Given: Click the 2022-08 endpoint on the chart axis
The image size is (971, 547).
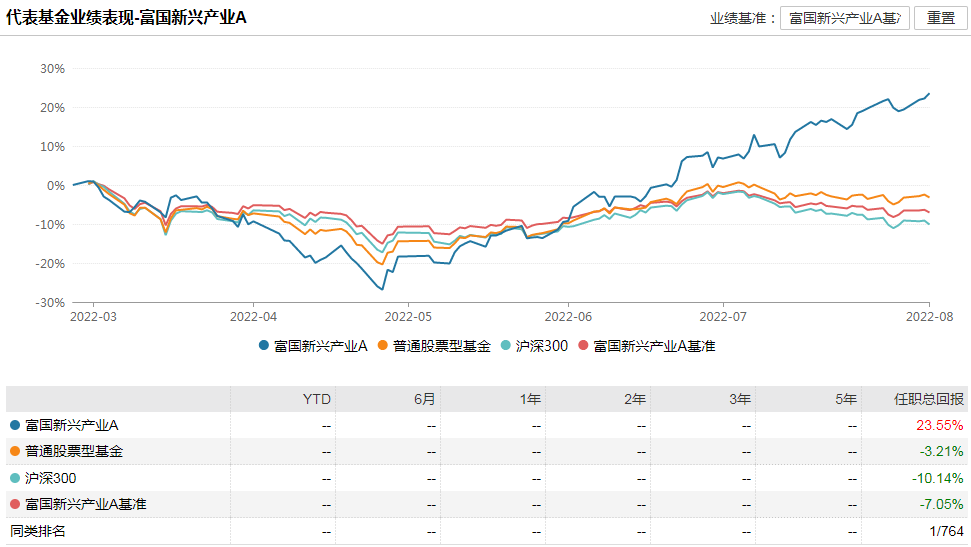Looking at the screenshot, I should (x=930, y=316).
